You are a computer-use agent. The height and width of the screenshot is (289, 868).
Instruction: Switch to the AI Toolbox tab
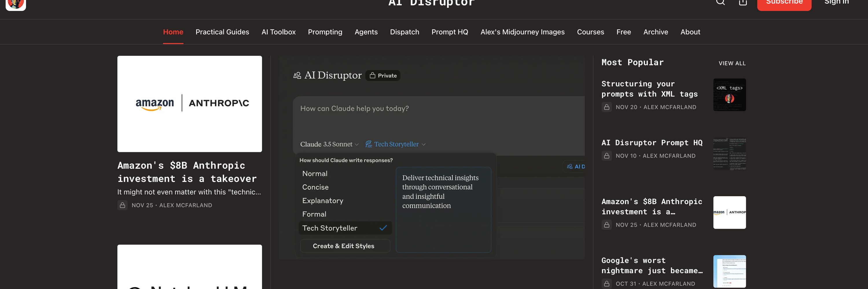pyautogui.click(x=279, y=32)
